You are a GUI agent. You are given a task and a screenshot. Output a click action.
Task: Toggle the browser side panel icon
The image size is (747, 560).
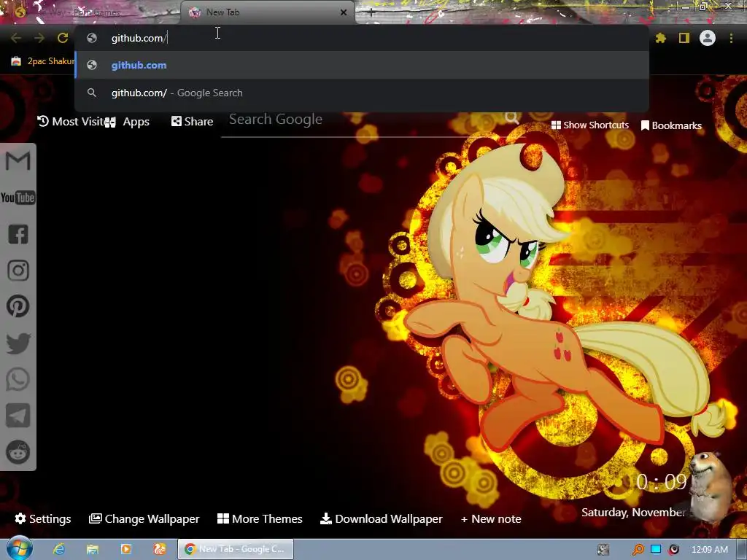(x=684, y=38)
